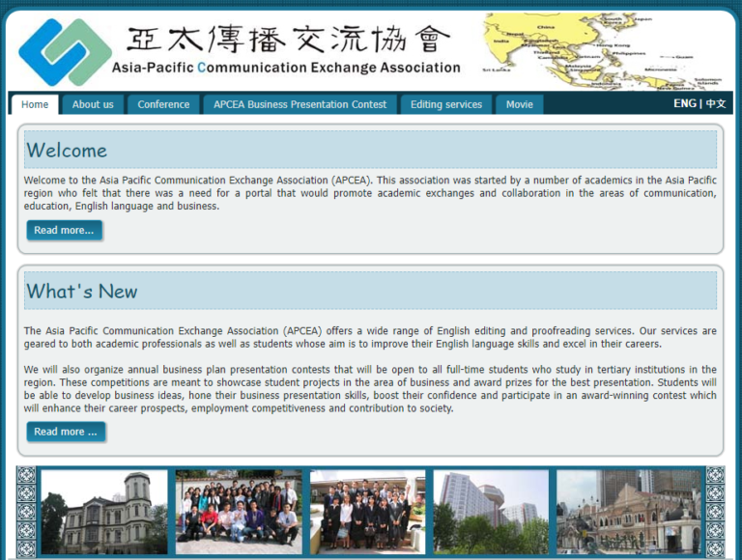This screenshot has height=560, width=742.
Task: Click the Chinese association title 亞太傳播交流協會
Action: [x=289, y=39]
